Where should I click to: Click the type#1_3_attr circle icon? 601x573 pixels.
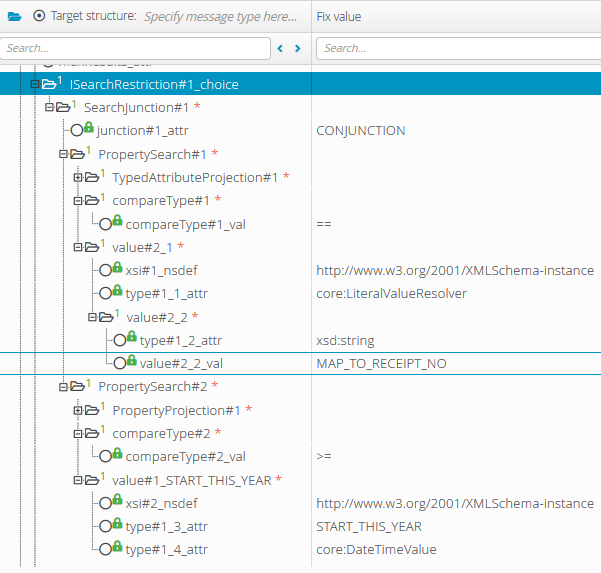(x=105, y=526)
